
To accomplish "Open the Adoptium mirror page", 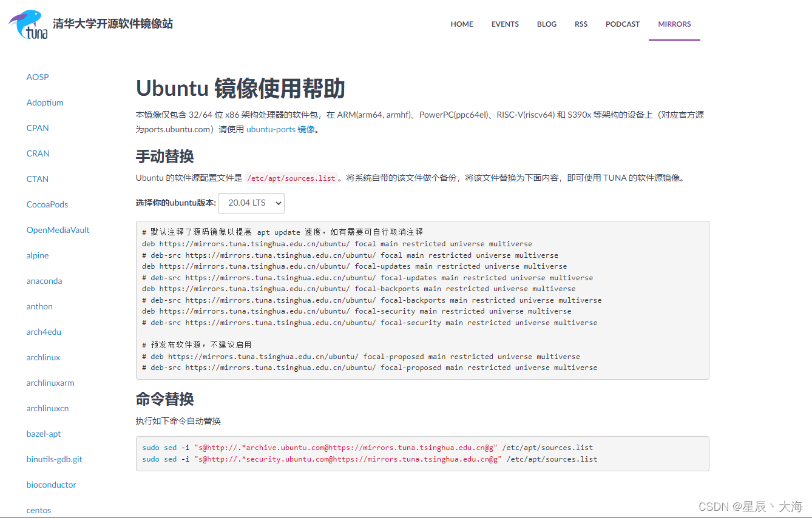I will (x=45, y=103).
